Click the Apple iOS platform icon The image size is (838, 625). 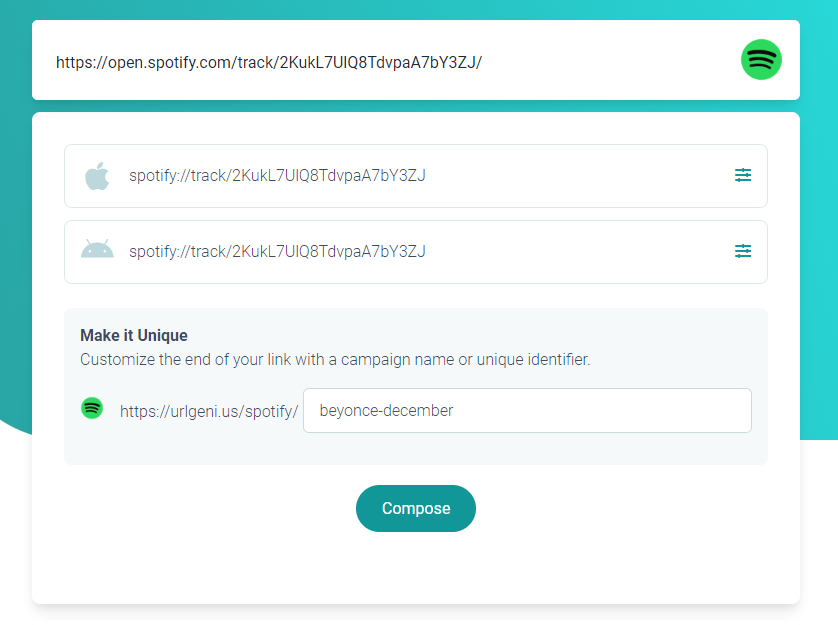[x=97, y=176]
